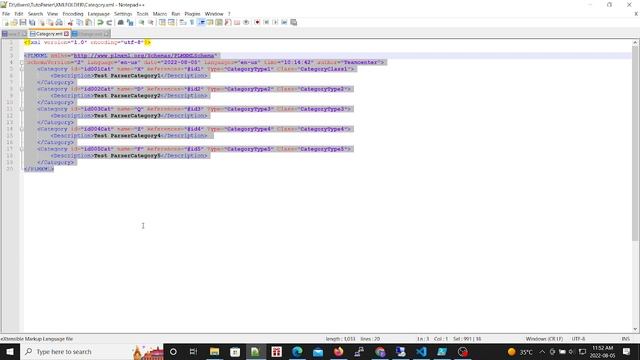This screenshot has width=640, height=360.
Task: Collapse the fold marker on line 4
Action: coord(22,62)
